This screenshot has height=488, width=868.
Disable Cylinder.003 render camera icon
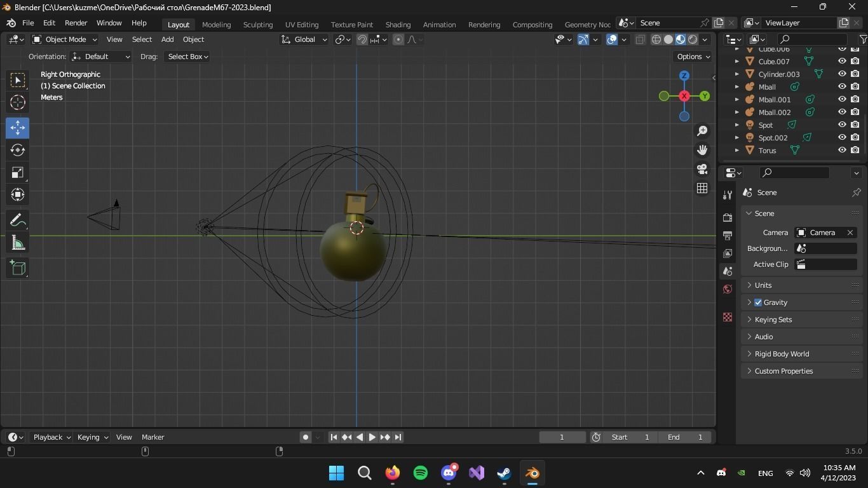coord(855,74)
